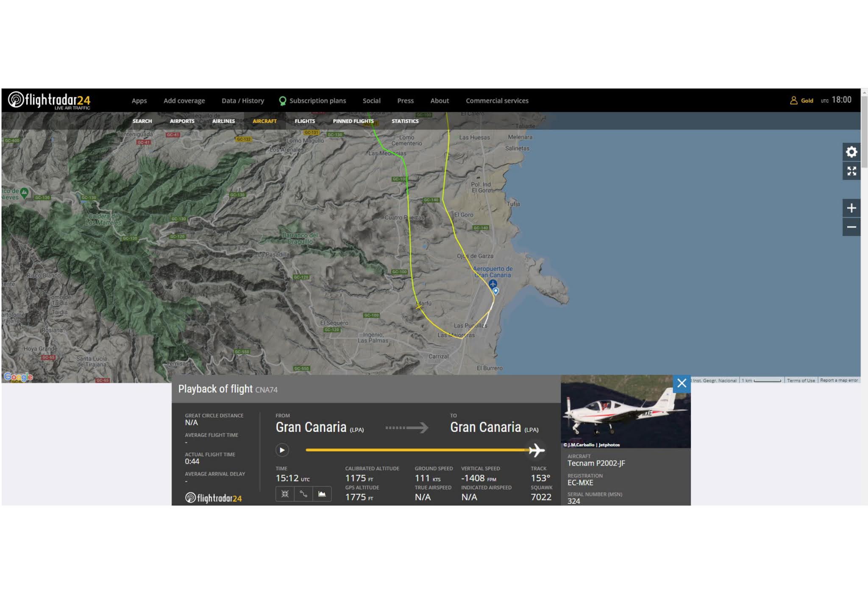Open the Commercial services menu
Screen dimensions: 868x614
pos(497,101)
